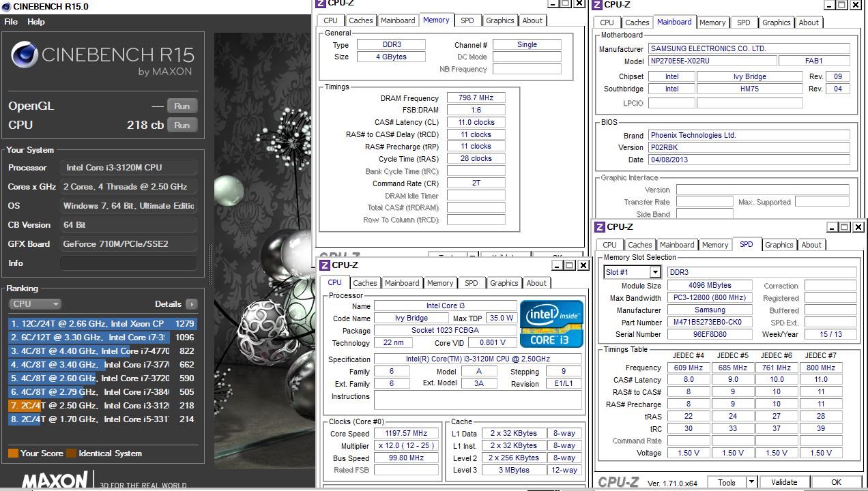Image resolution: width=868 pixels, height=491 pixels.
Task: Open the CPU ranking type dropdown
Action: coord(35,304)
